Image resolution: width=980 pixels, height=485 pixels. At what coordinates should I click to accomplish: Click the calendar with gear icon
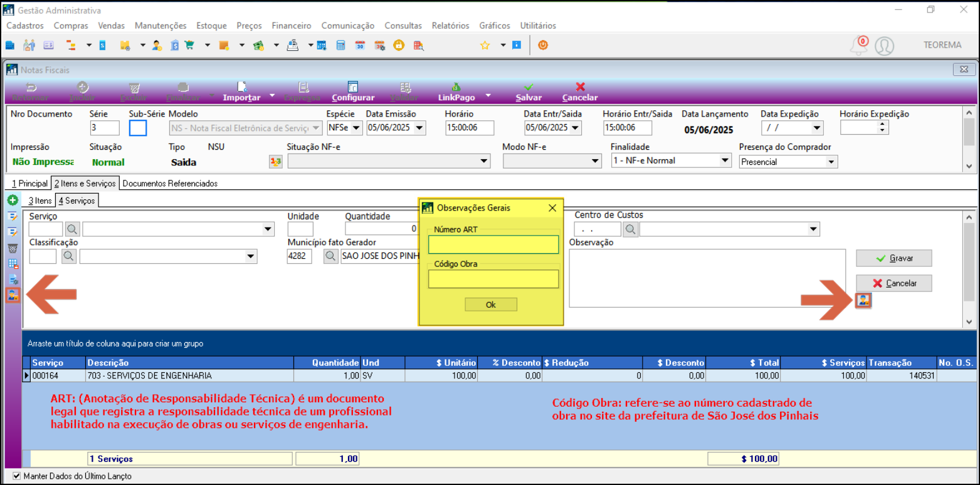(379, 45)
